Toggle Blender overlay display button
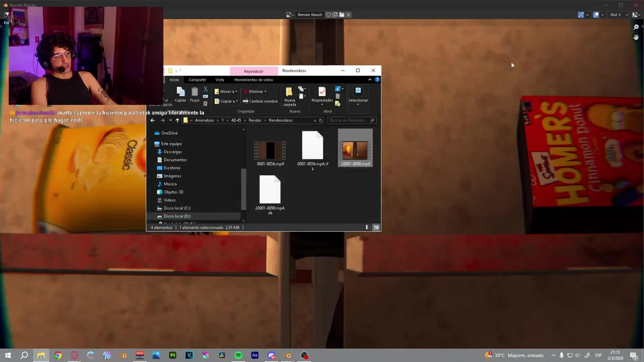Viewport: 644px width, 362px height. (x=596, y=15)
